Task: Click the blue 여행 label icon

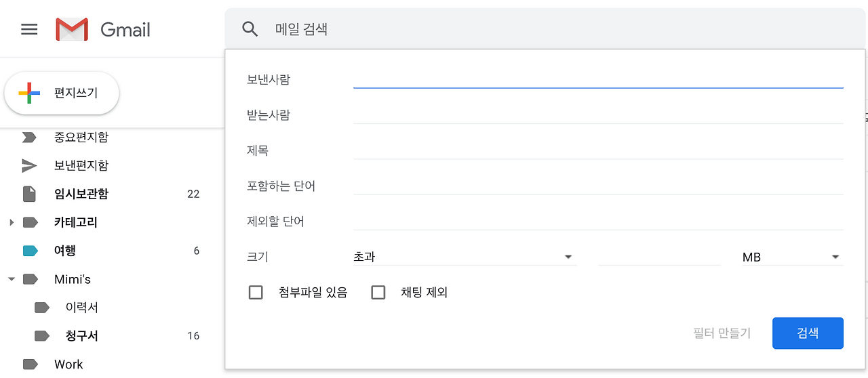Action: click(30, 251)
